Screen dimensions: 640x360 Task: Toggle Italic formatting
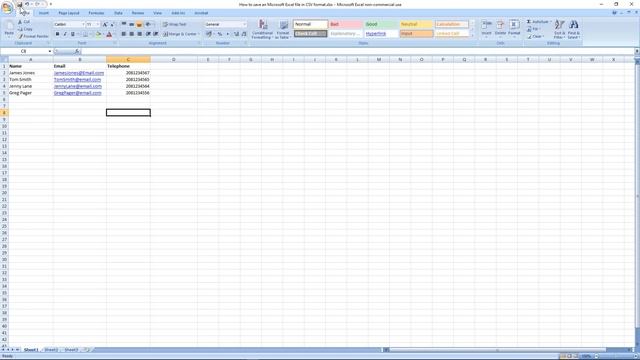(65, 34)
